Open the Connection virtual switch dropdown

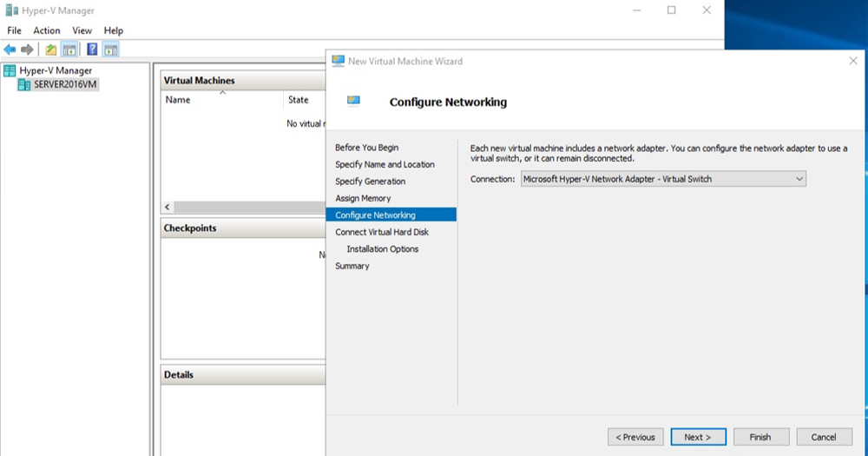pyautogui.click(x=663, y=179)
